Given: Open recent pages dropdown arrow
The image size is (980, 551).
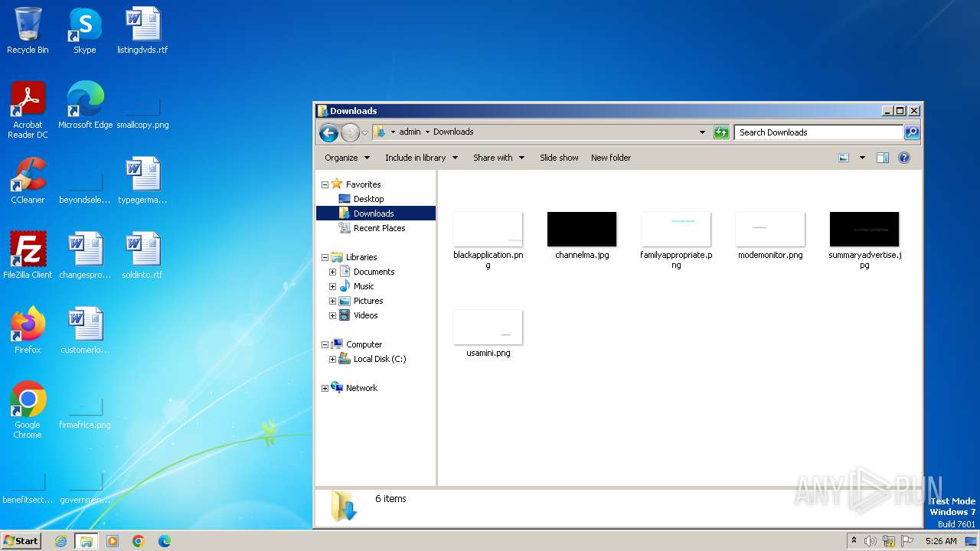Looking at the screenshot, I should pyautogui.click(x=365, y=132).
